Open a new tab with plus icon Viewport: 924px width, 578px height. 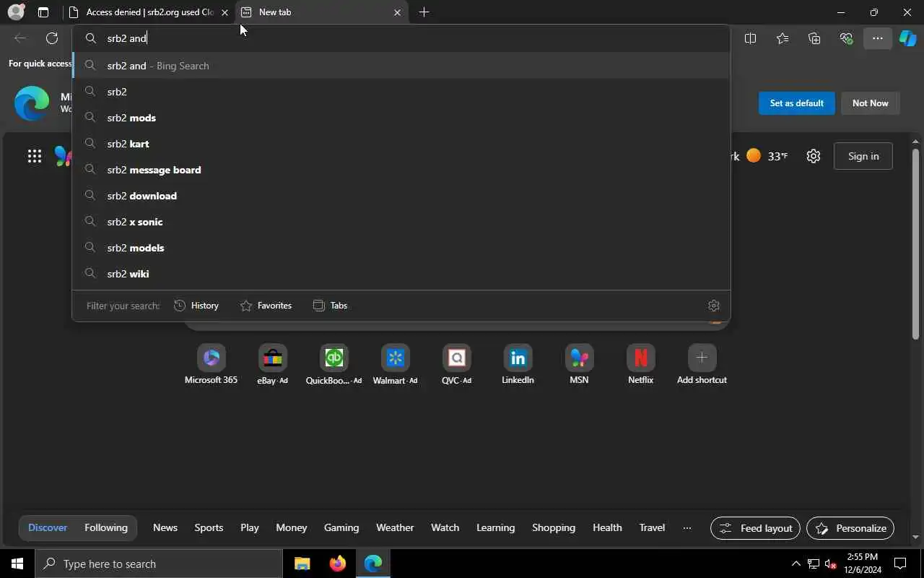click(x=424, y=12)
